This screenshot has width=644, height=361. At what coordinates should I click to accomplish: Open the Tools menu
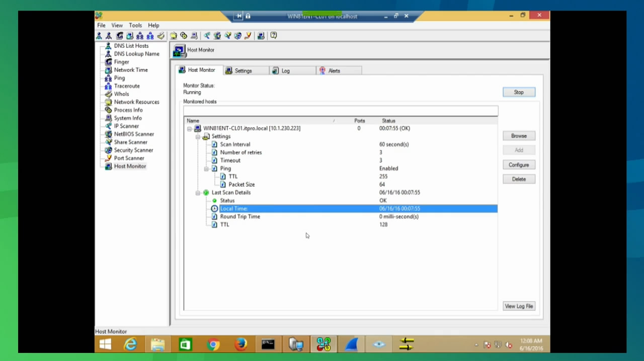click(x=135, y=25)
